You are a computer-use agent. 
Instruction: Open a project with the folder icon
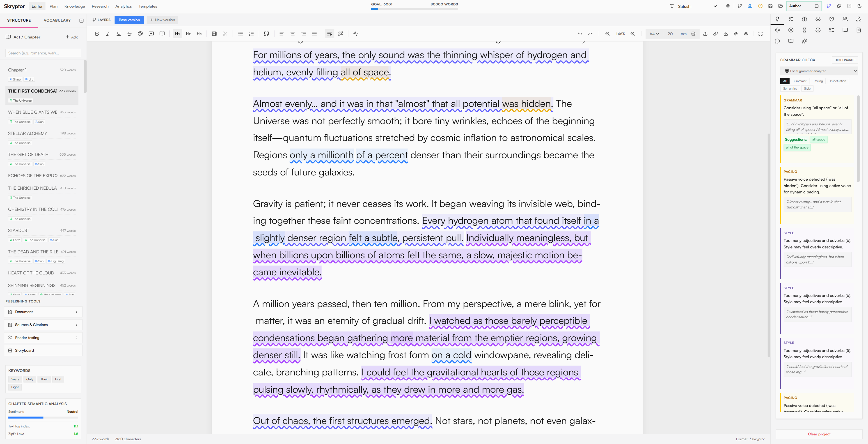point(780,6)
